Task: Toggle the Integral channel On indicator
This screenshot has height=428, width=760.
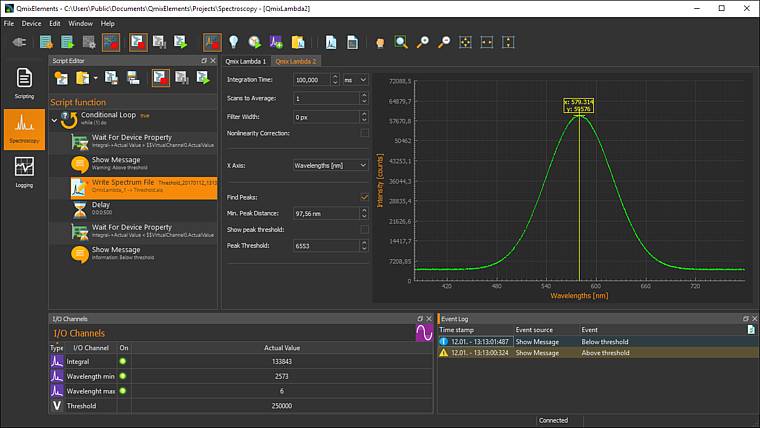Action: (123, 362)
